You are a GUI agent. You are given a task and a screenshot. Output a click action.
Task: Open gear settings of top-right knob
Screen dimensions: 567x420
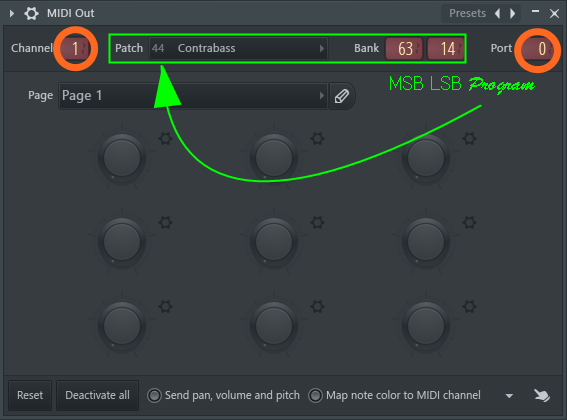[x=469, y=139]
